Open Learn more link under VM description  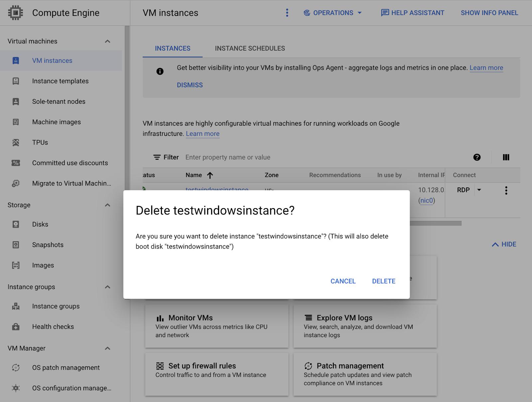(202, 134)
